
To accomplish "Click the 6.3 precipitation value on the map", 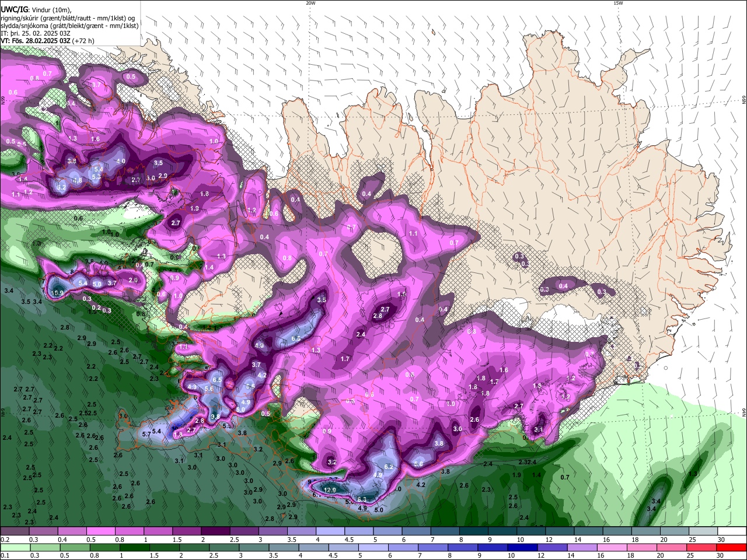I will pyautogui.click(x=362, y=499).
